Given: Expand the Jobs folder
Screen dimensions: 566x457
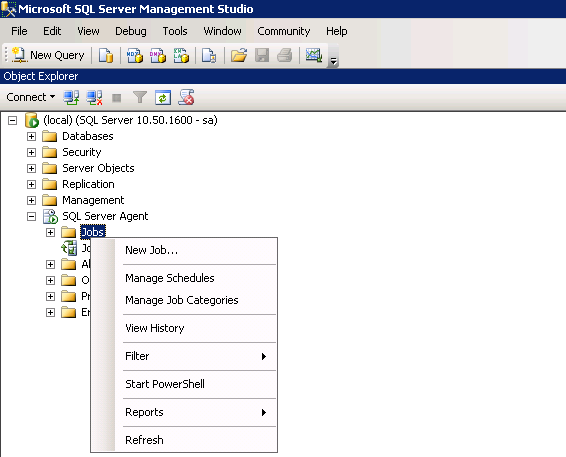Looking at the screenshot, I should click(51, 232).
